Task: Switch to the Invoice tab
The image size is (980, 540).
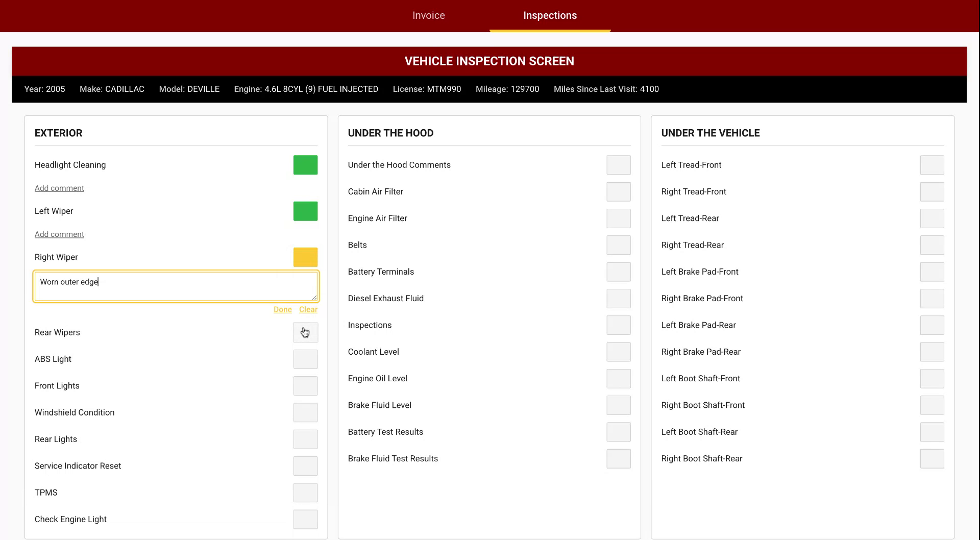Action: click(428, 15)
